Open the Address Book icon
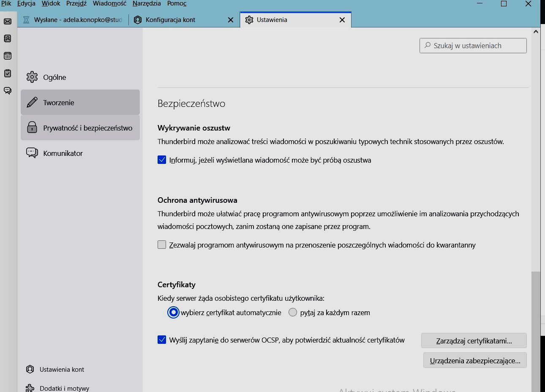This screenshot has width=545, height=392. [8, 38]
